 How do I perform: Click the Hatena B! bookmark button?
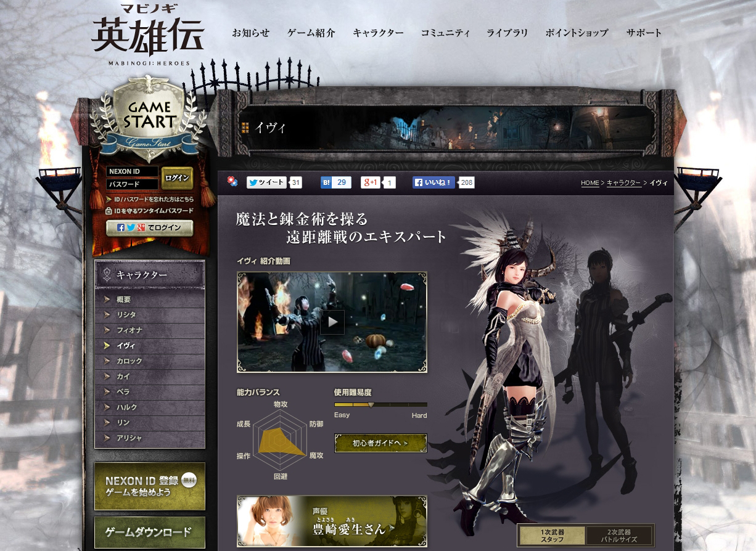[335, 182]
